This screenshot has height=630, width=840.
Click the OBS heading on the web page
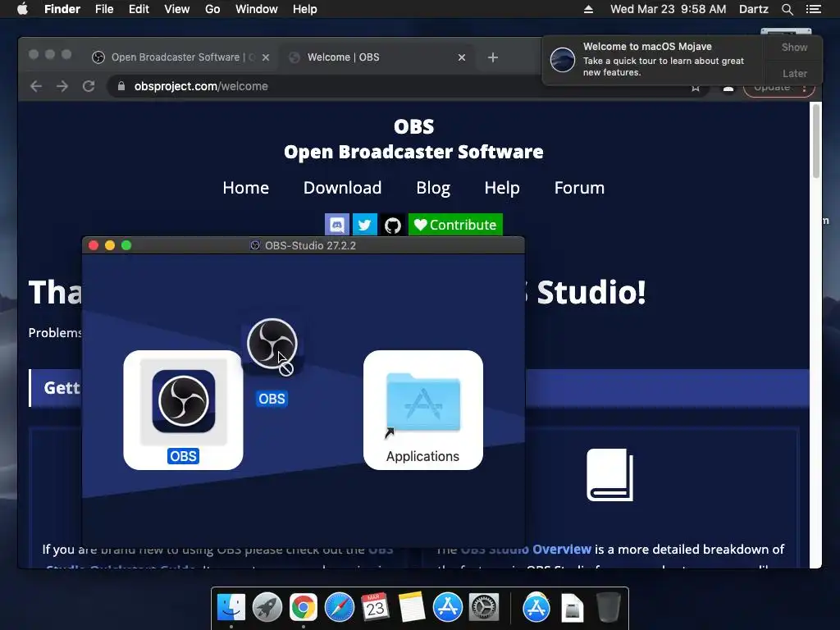coord(413,127)
